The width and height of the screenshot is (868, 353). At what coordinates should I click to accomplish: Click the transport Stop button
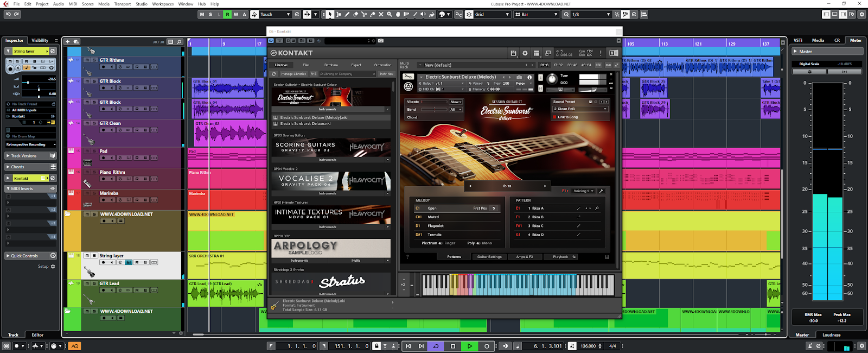coord(453,346)
